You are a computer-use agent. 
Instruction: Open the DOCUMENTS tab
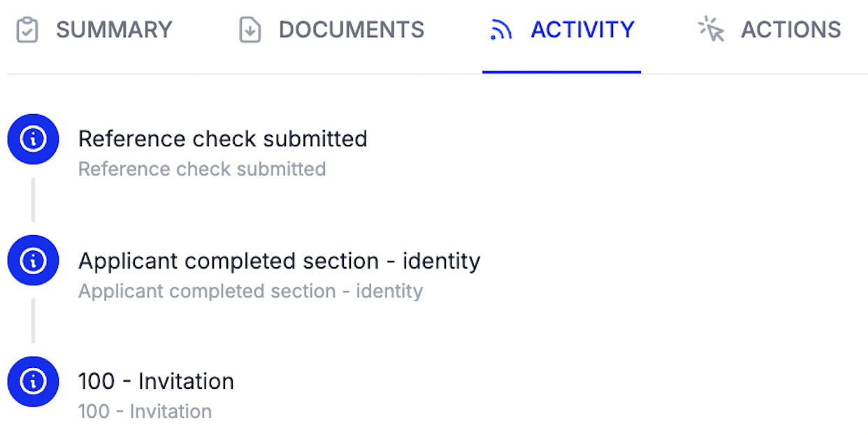(x=351, y=29)
